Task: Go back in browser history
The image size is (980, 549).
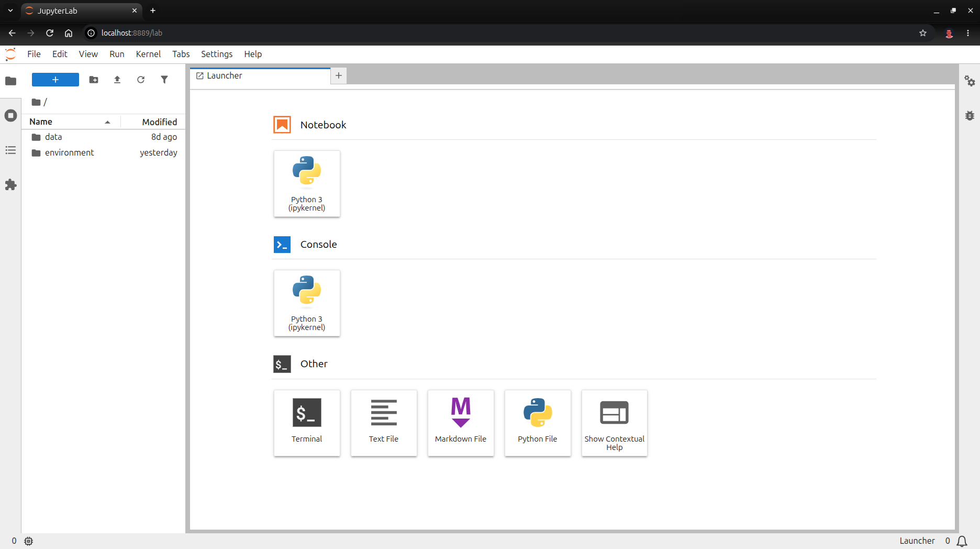Action: coord(12,33)
